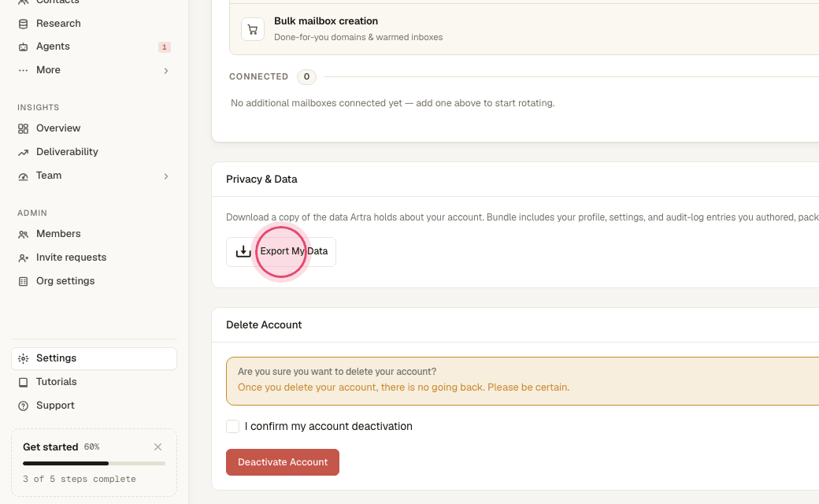Click the Members people icon
The height and width of the screenshot is (504, 819).
pyautogui.click(x=23, y=235)
